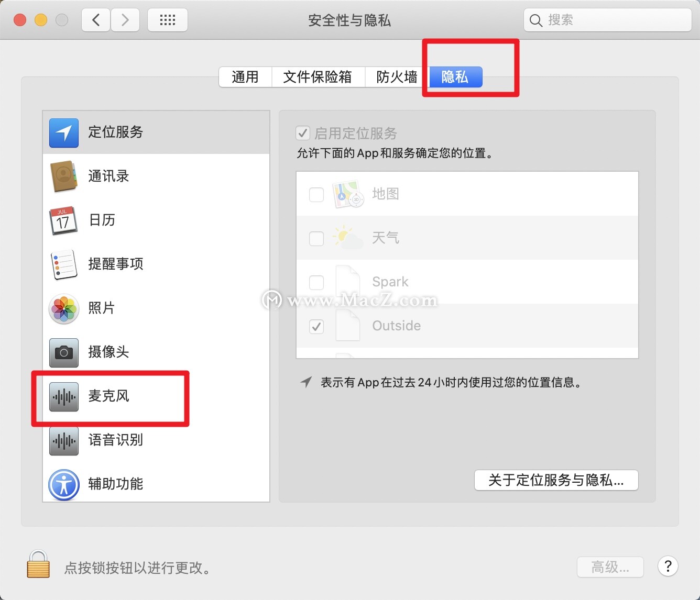Click the lock icon to make changes
The image size is (700, 600).
(x=38, y=564)
